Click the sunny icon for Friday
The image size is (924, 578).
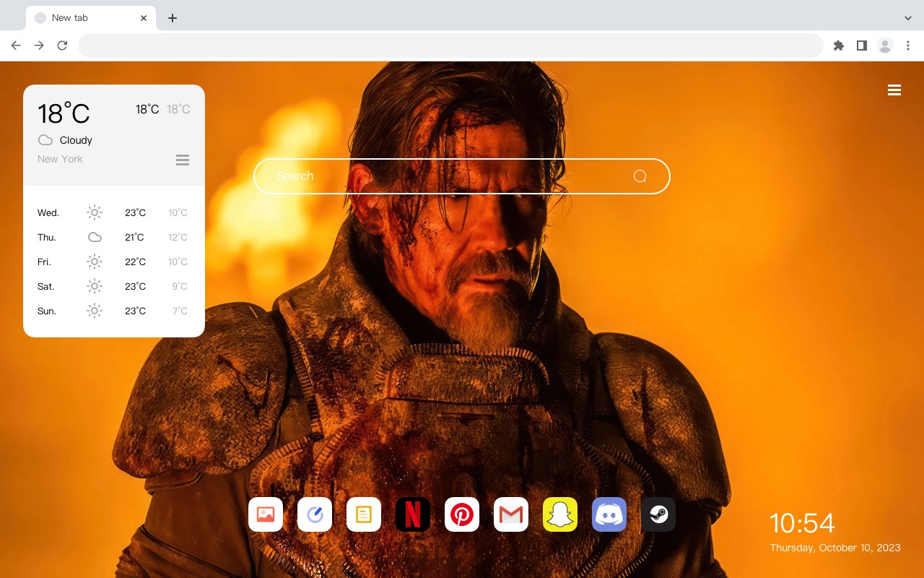tap(95, 262)
